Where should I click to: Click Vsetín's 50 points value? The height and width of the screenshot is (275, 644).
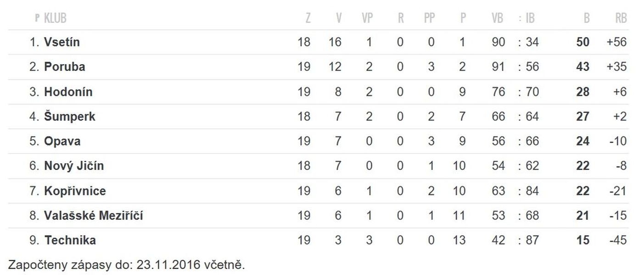click(x=582, y=42)
